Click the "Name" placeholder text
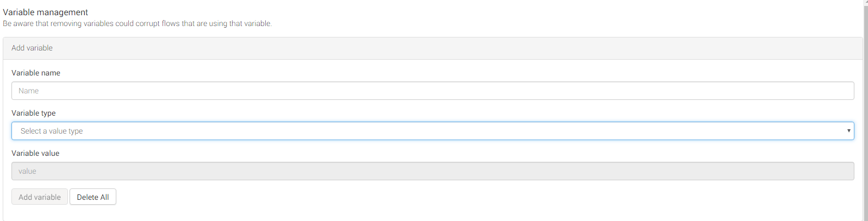 [x=28, y=91]
